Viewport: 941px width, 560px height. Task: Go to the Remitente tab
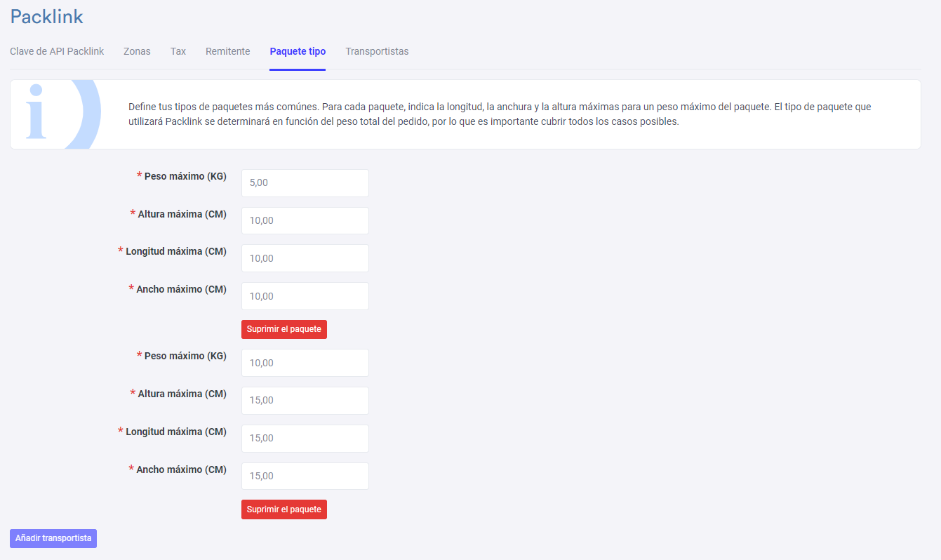click(x=228, y=51)
